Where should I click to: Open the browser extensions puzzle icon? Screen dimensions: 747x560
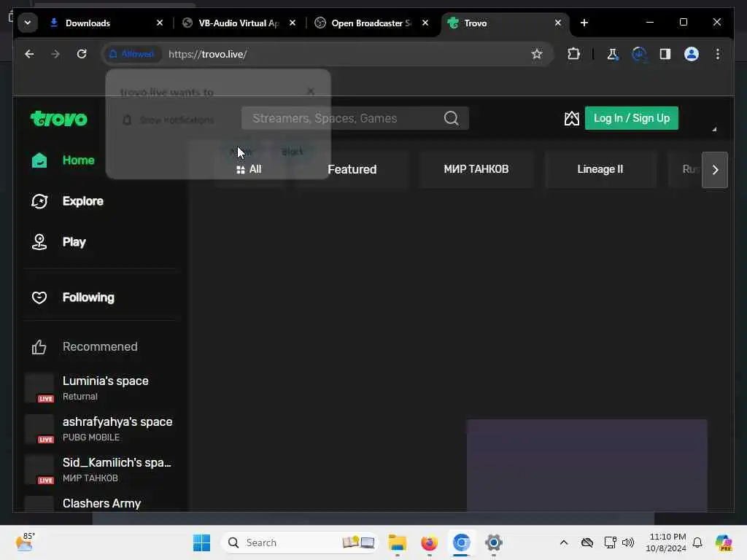click(573, 54)
